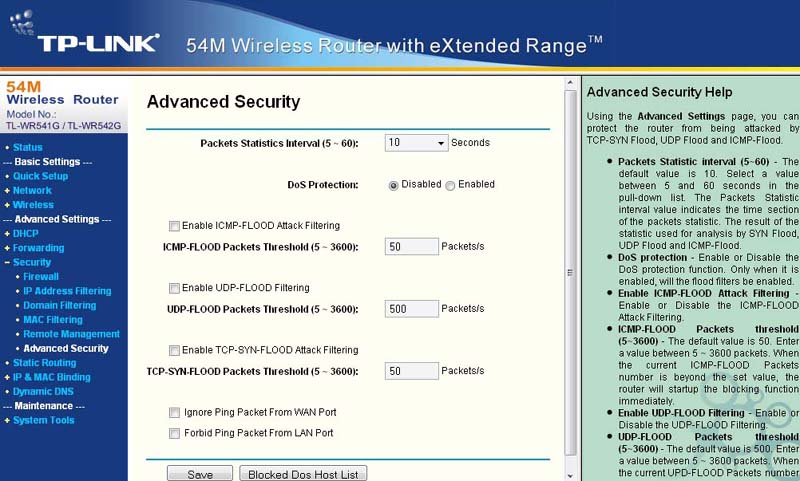Expand the DHCP menu
The height and width of the screenshot is (481, 800).
click(26, 234)
